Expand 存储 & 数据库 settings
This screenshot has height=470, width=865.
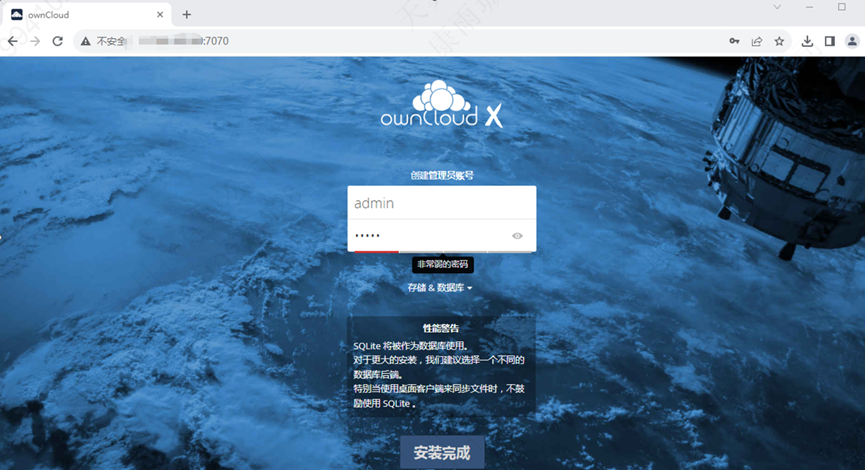(x=440, y=287)
